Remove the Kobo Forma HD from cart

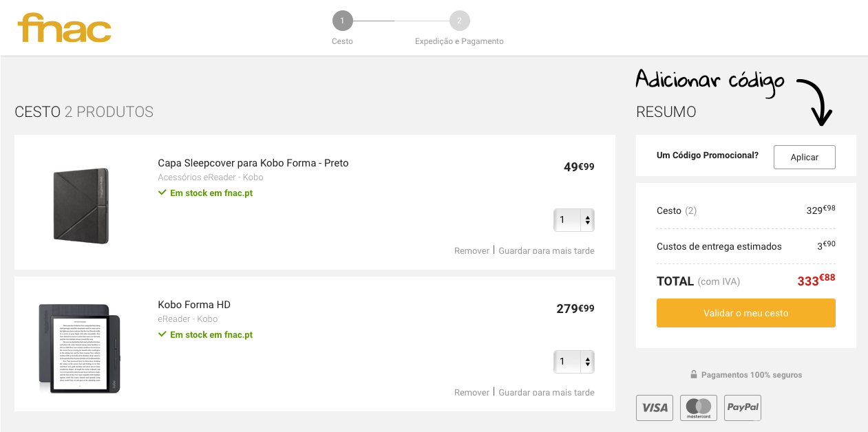click(472, 392)
